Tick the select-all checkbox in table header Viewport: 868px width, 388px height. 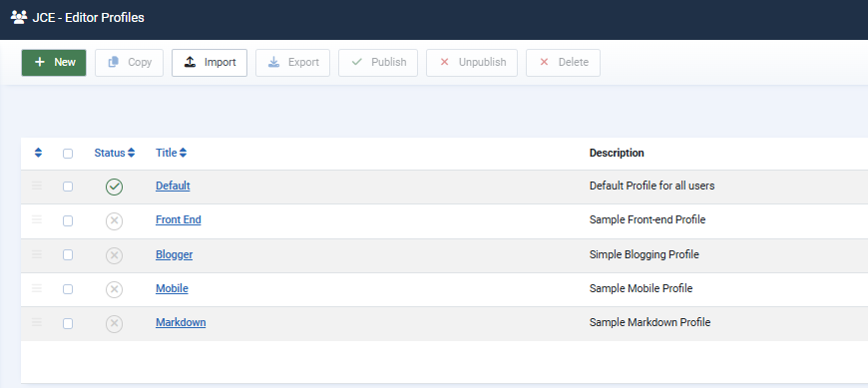pos(68,154)
